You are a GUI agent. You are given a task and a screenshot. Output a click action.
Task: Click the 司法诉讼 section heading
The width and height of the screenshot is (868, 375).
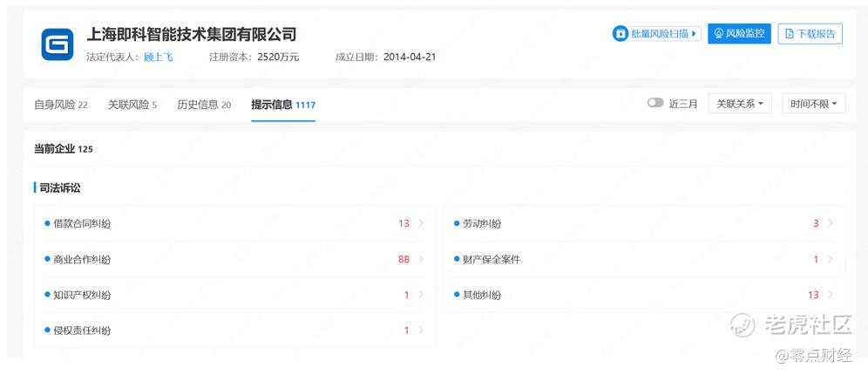point(60,188)
